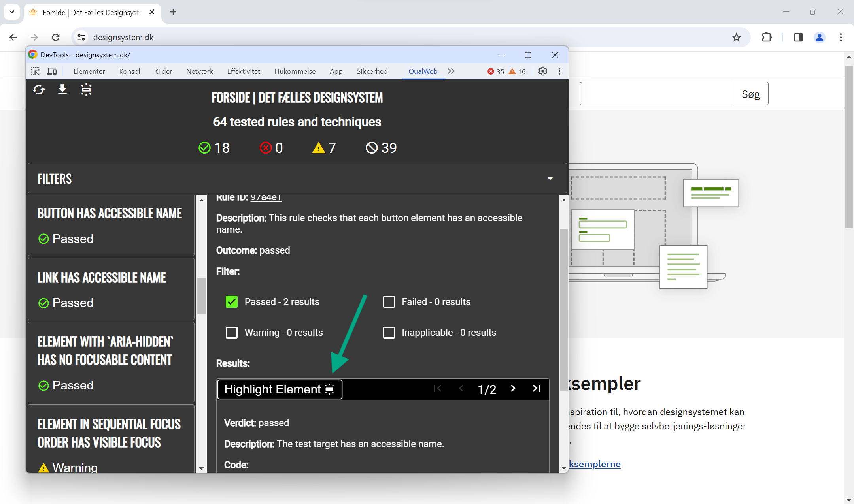Reload the designsystem.dk page
854x504 pixels.
click(56, 37)
